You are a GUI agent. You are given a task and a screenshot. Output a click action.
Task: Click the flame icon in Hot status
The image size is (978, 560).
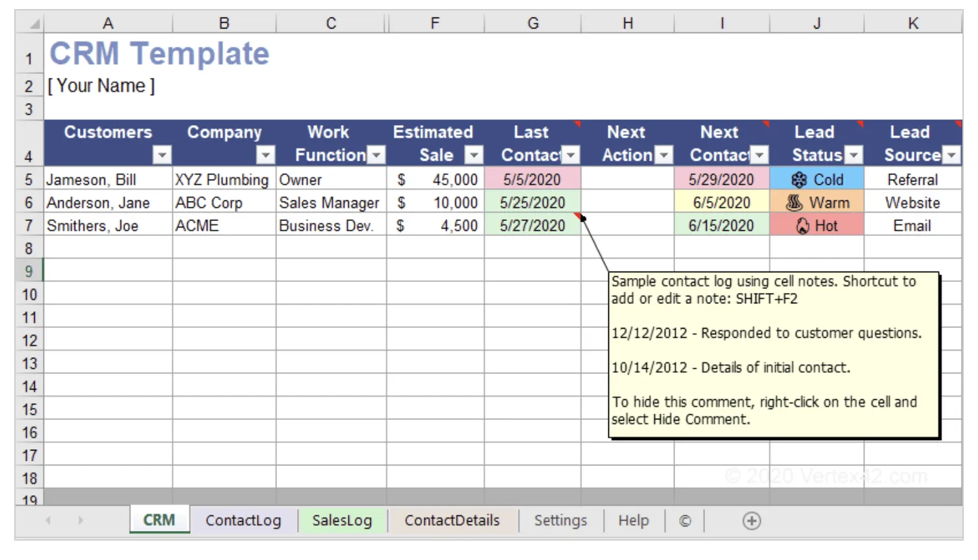(803, 226)
